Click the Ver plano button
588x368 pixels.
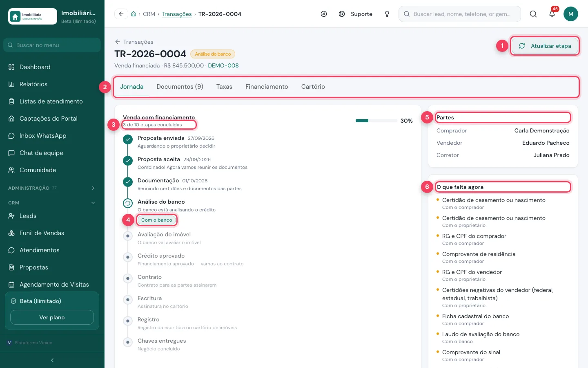coord(52,317)
